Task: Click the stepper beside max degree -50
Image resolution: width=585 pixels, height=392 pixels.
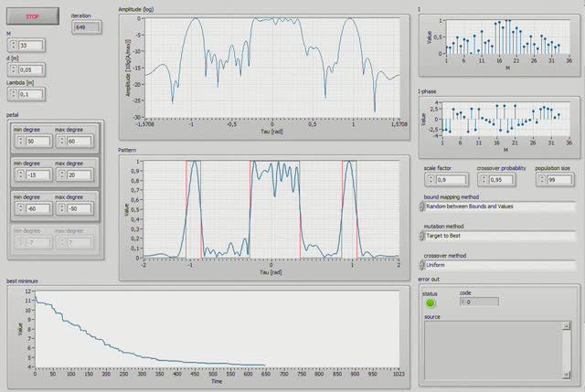Action: click(61, 208)
